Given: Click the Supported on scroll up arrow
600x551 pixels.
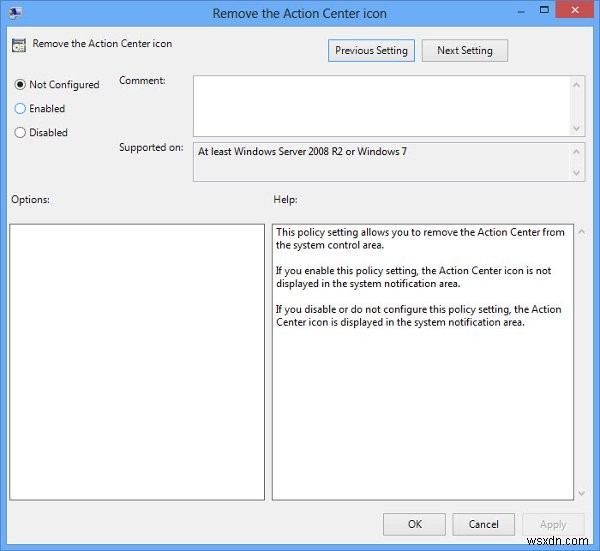Looking at the screenshot, I should click(x=577, y=152).
